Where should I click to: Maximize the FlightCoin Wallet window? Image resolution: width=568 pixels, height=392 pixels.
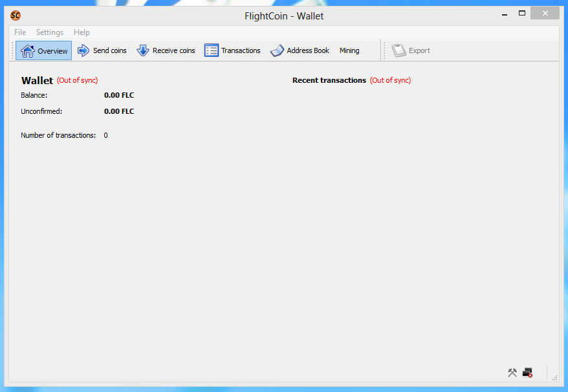[x=522, y=14]
